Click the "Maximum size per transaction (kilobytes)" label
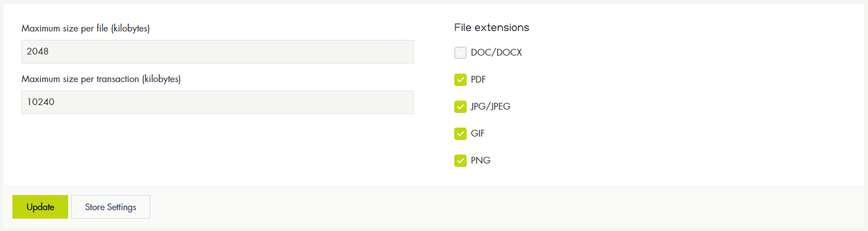Viewport: 868px width, 231px height. 101,79
